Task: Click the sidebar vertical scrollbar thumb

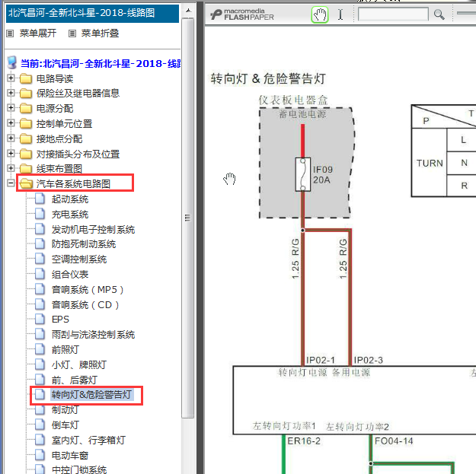Action: pos(188,218)
